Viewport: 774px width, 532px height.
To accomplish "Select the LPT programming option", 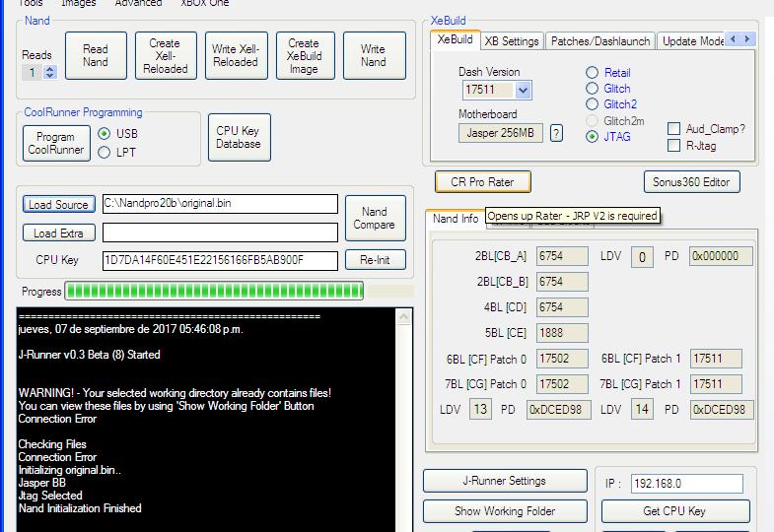I will click(x=105, y=153).
